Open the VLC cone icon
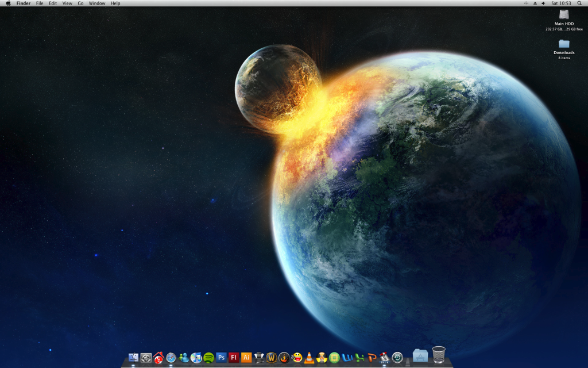This screenshot has width=588, height=368. 309,358
